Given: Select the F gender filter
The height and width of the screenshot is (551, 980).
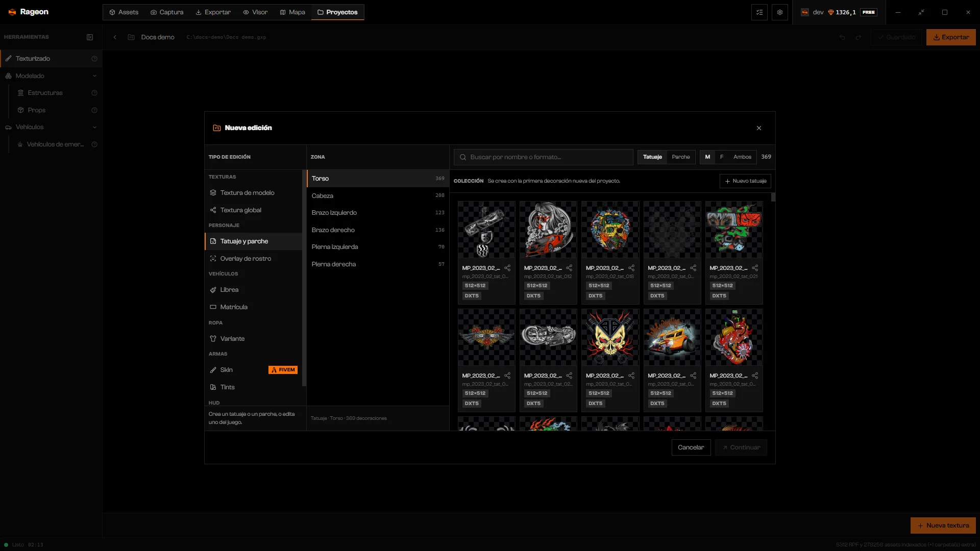Looking at the screenshot, I should pyautogui.click(x=722, y=157).
